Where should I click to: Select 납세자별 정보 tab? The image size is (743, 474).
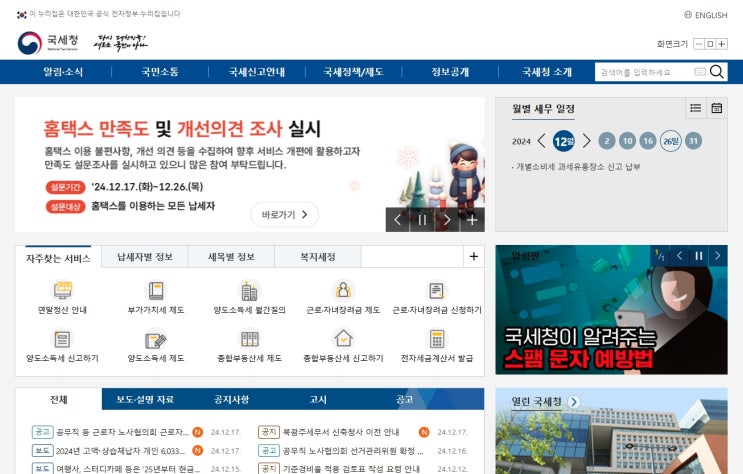point(145,256)
